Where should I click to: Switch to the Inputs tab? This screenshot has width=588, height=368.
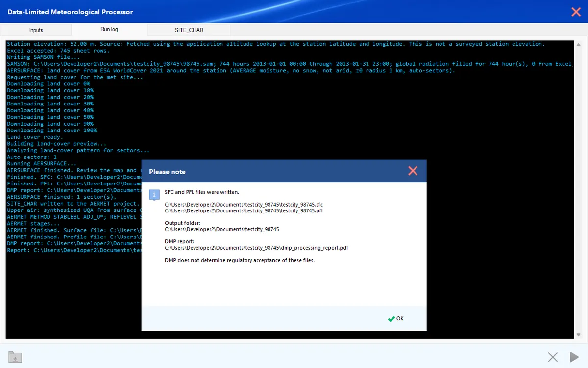point(36,30)
